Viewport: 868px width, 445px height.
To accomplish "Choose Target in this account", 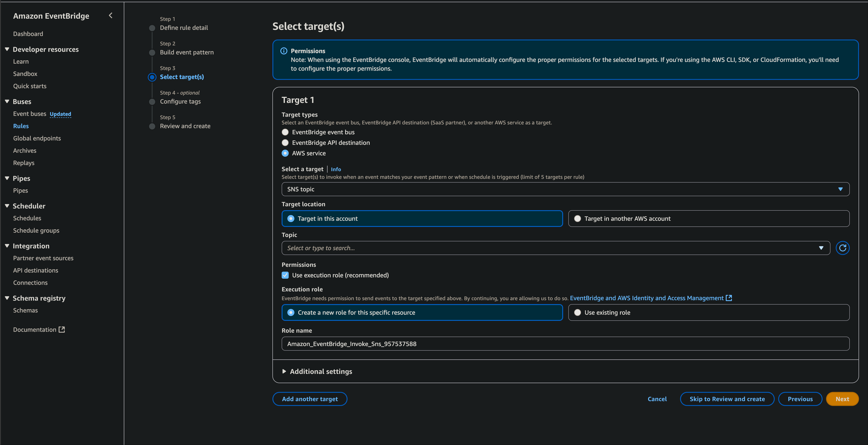I will (422, 219).
